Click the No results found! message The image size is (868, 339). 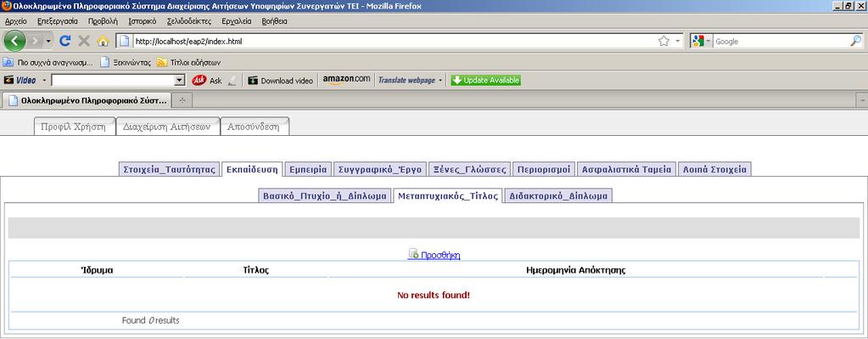pyautogui.click(x=434, y=295)
